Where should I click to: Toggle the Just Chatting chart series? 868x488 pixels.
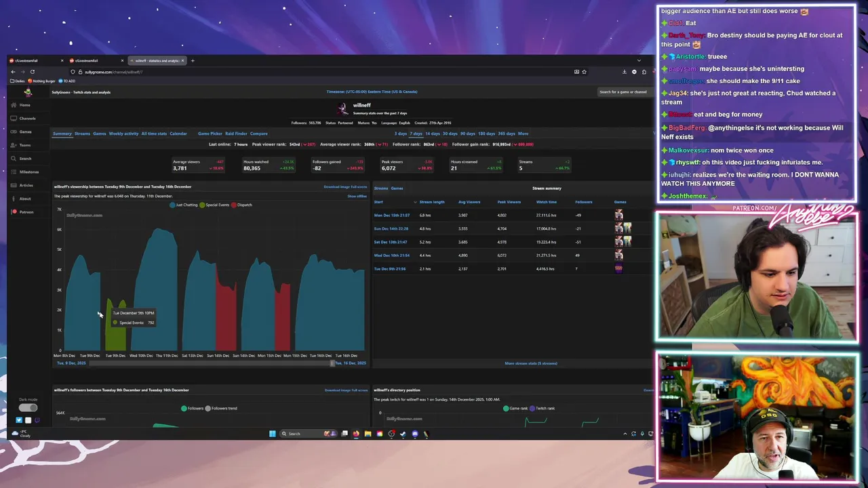pyautogui.click(x=184, y=205)
